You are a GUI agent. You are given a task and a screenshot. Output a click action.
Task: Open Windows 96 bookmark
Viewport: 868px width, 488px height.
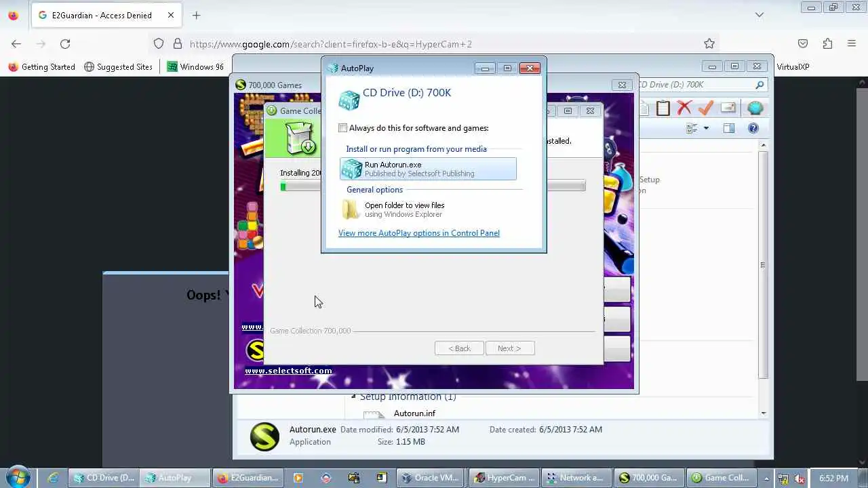195,67
